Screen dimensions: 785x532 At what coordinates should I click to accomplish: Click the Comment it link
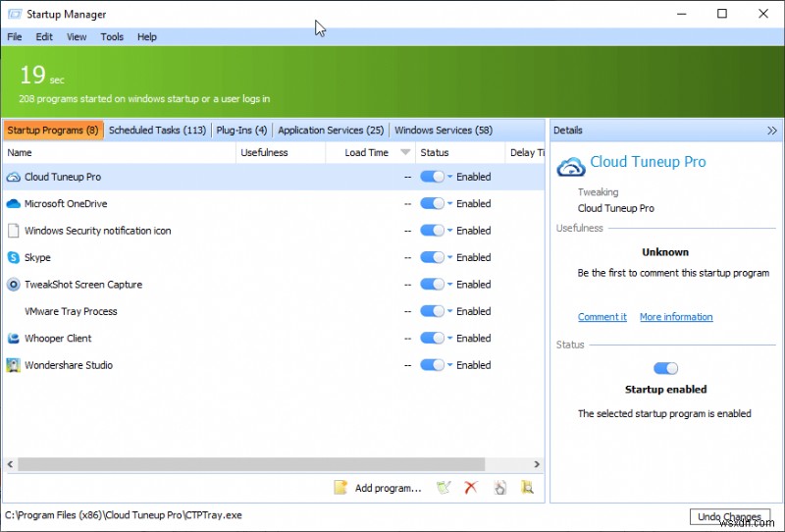point(602,317)
